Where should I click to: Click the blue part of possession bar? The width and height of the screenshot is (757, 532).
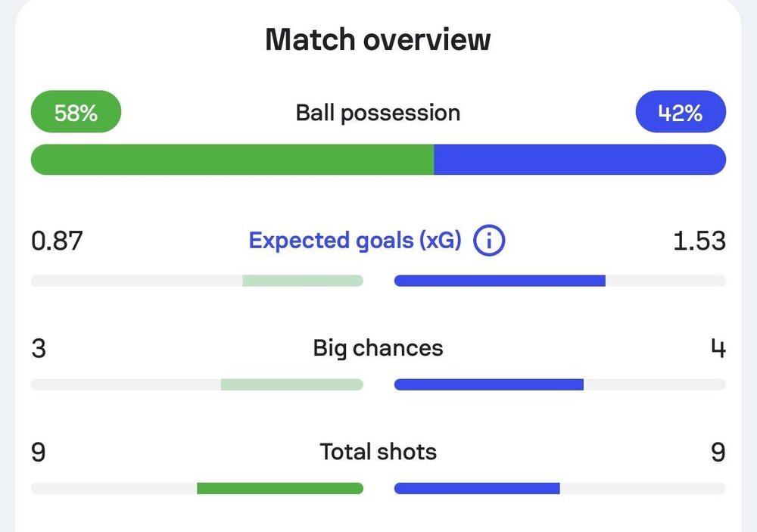tap(580, 160)
